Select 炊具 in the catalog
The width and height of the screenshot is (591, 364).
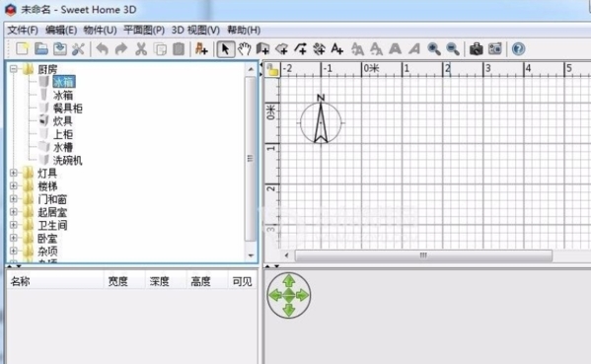[62, 121]
